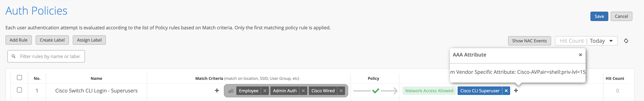Image resolution: width=644 pixels, height=101 pixels.
Task: Open the Hit Count Today dropdown
Action: point(586,41)
